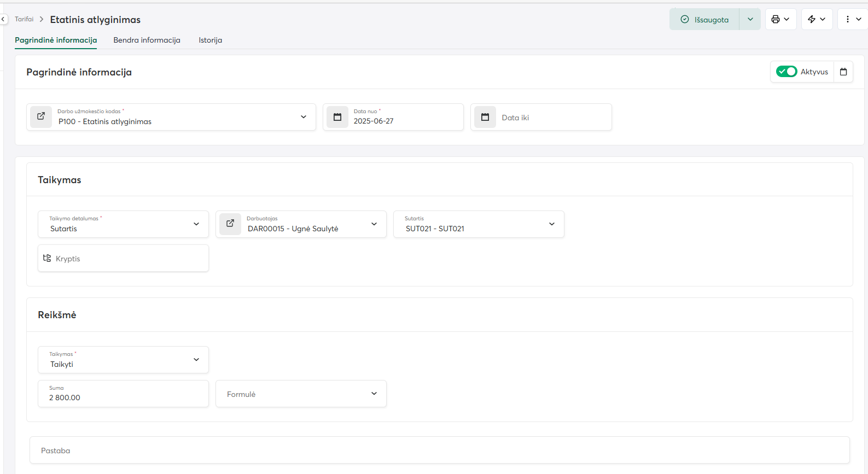Click the Išsaugota save button
868x474 pixels.
pyautogui.click(x=704, y=19)
